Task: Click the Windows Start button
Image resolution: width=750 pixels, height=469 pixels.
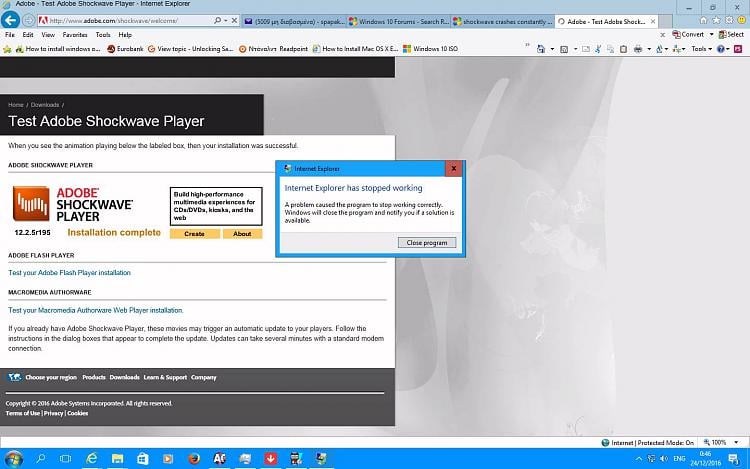Action: click(x=13, y=459)
